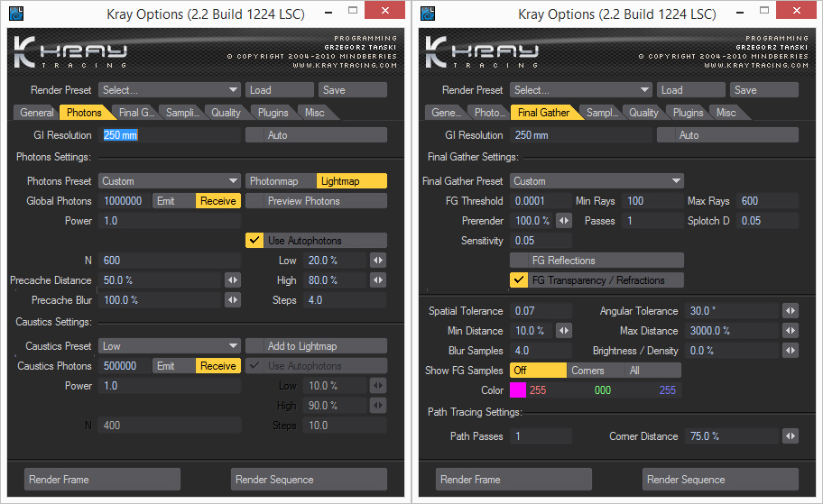Click the Kray Tracing logo in left window
This screenshot has height=504, width=823.
point(72,53)
